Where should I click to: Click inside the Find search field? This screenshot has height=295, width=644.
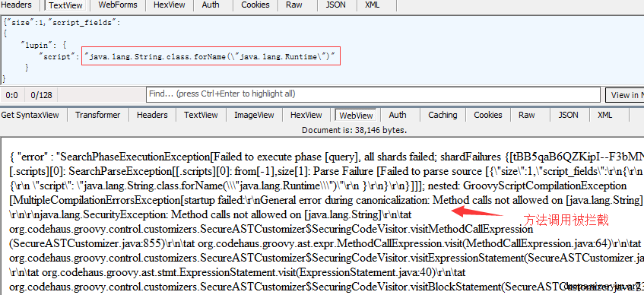373,94
